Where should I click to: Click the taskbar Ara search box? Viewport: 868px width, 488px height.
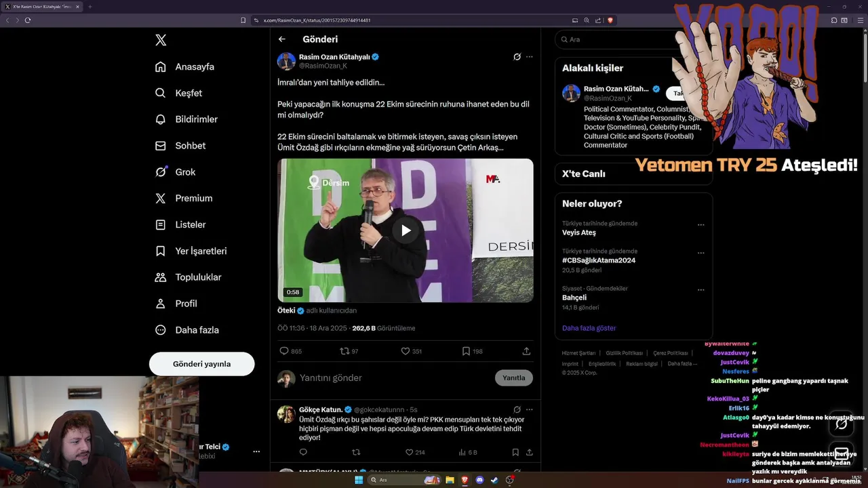tap(403, 480)
